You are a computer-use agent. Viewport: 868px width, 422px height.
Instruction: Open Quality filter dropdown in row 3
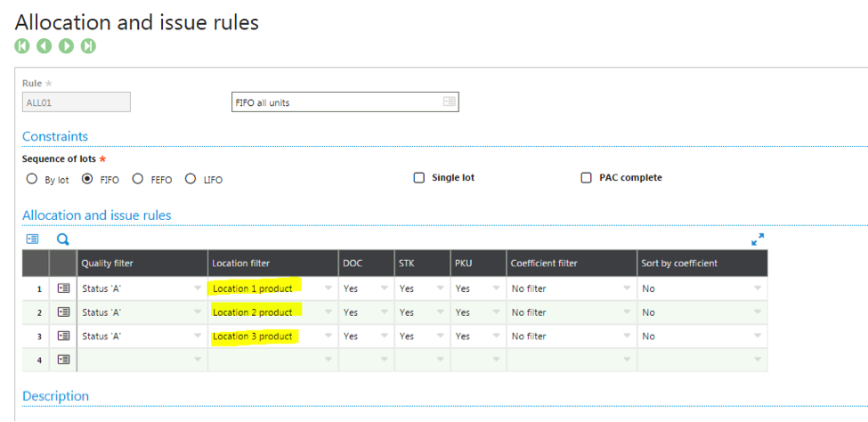point(198,336)
